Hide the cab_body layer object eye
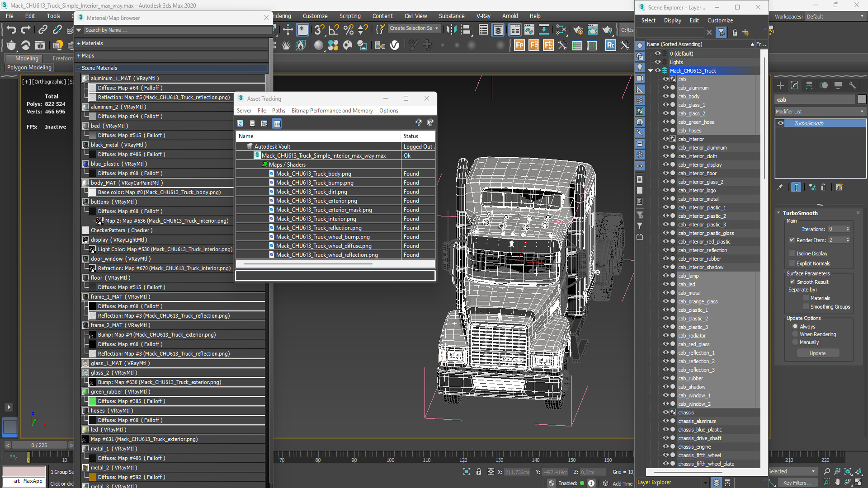The width and height of the screenshot is (868, 488). (665, 96)
